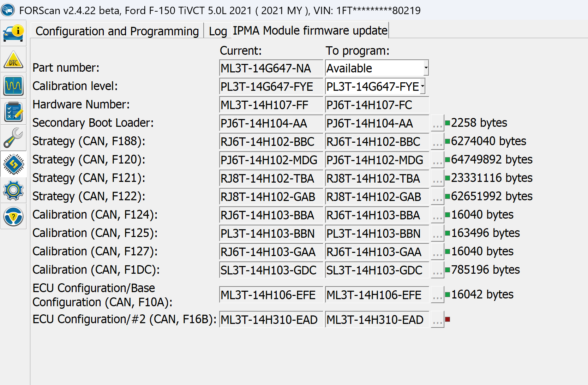The height and width of the screenshot is (385, 588).
Task: Click green status indicator beside 64749892 bytes
Action: pos(448,160)
